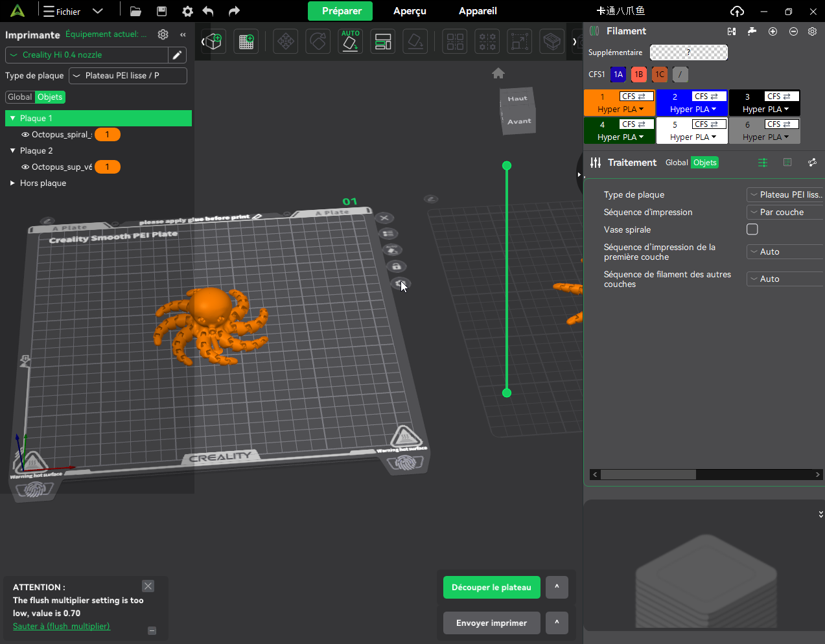Switch to the Préparer tab
The height and width of the screenshot is (644, 825).
click(342, 11)
